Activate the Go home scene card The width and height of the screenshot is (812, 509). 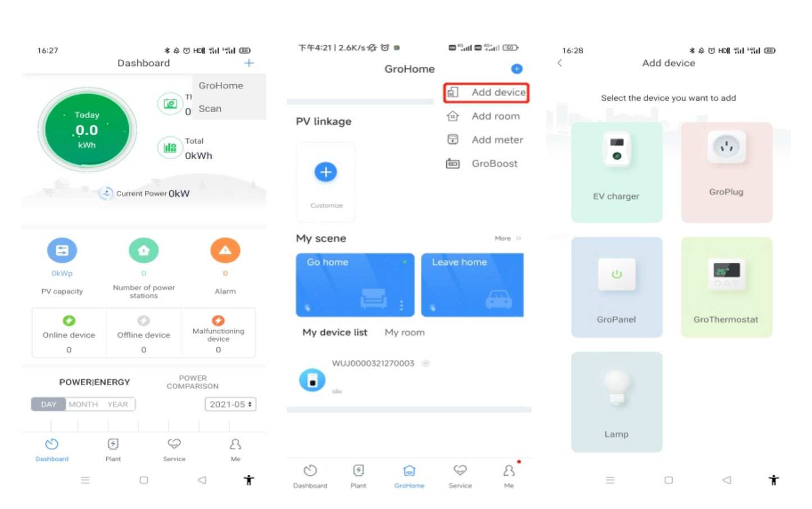pos(355,285)
